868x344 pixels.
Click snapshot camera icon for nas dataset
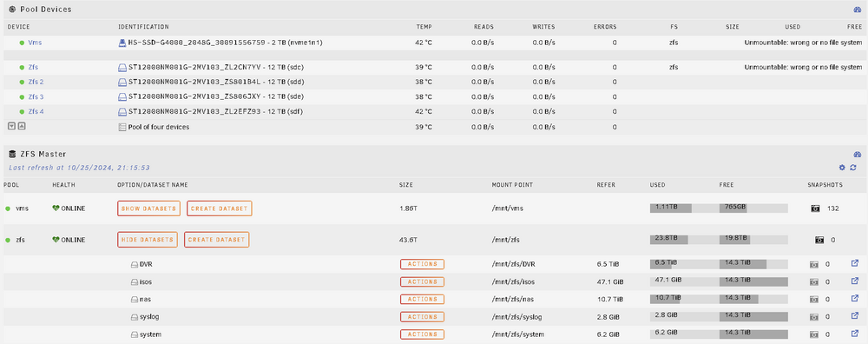[813, 300]
